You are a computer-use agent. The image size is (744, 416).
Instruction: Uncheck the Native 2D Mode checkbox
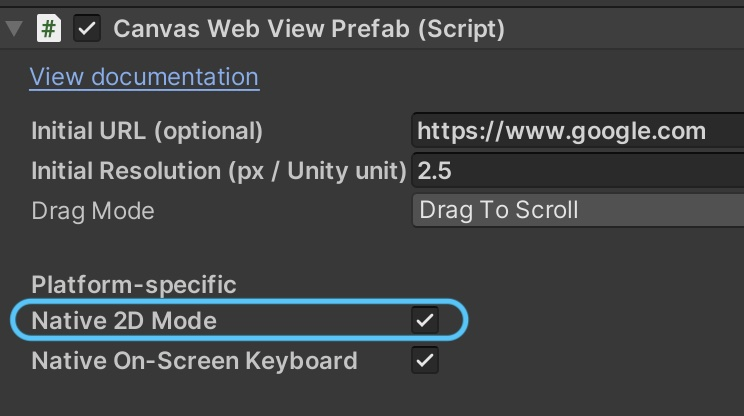(x=426, y=321)
